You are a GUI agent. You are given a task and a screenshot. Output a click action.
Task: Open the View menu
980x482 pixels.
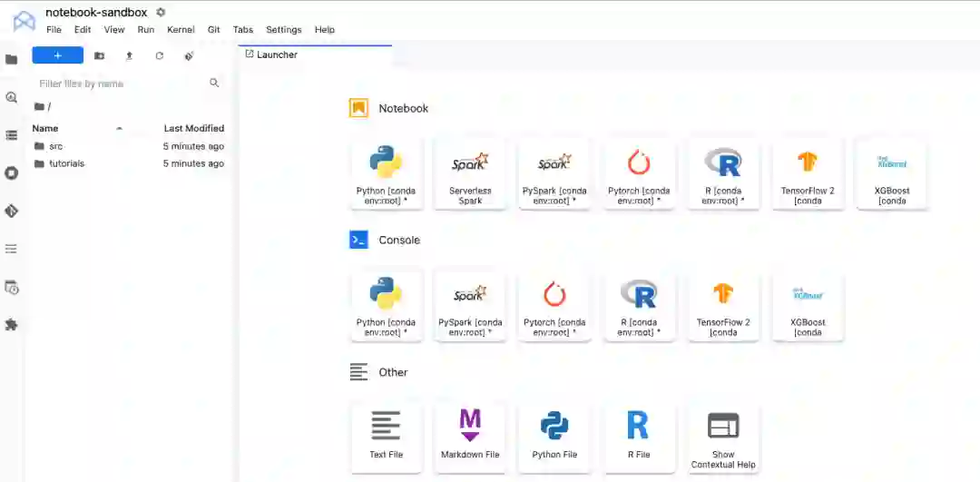[114, 29]
